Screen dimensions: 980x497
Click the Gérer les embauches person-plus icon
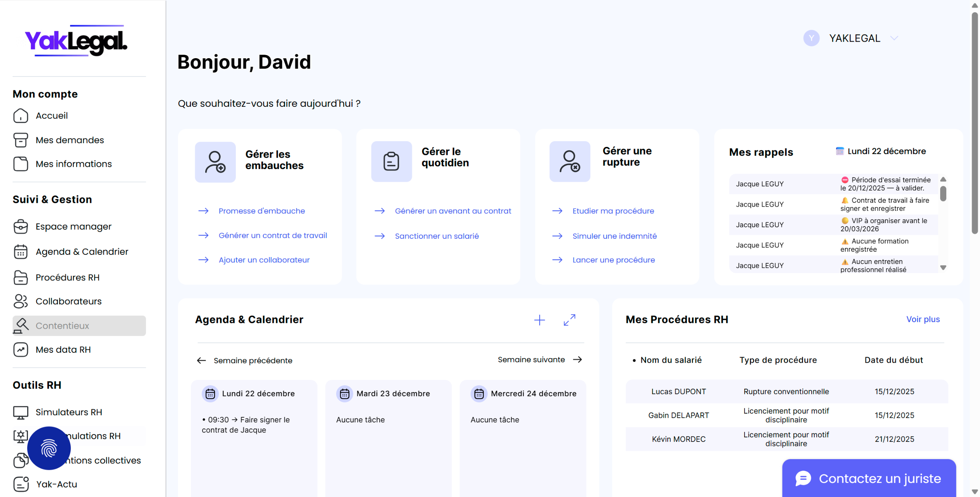215,162
